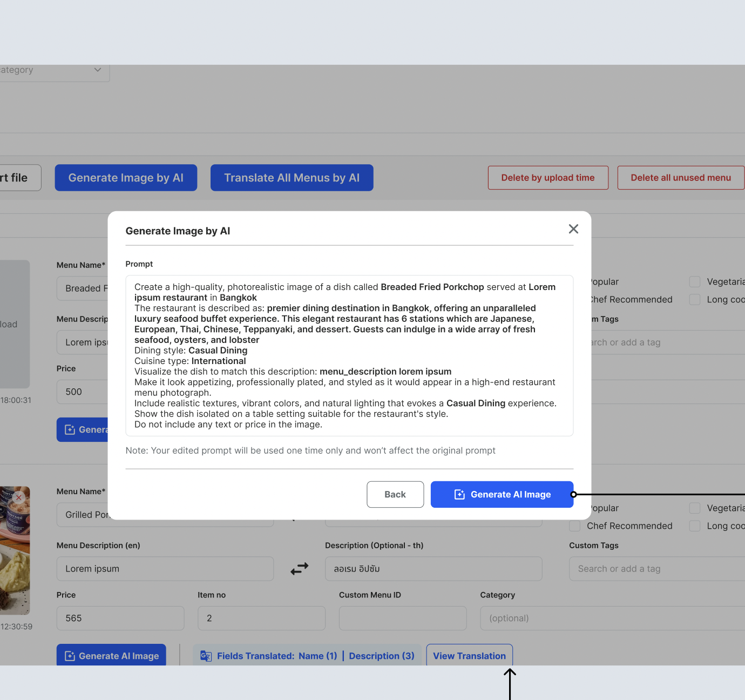Tick the Chef Recommended checkbox for Grilled Pork
Image resolution: width=745 pixels, height=700 pixels.
575,526
